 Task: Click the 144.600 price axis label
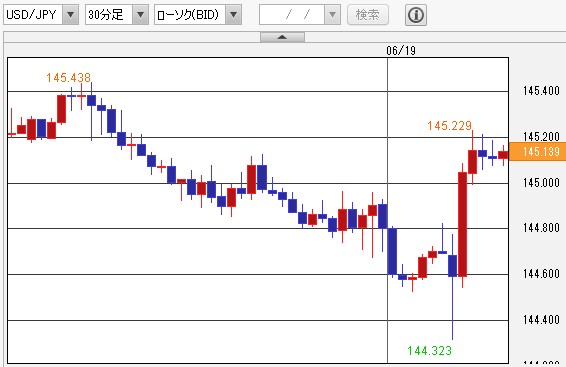coord(541,274)
